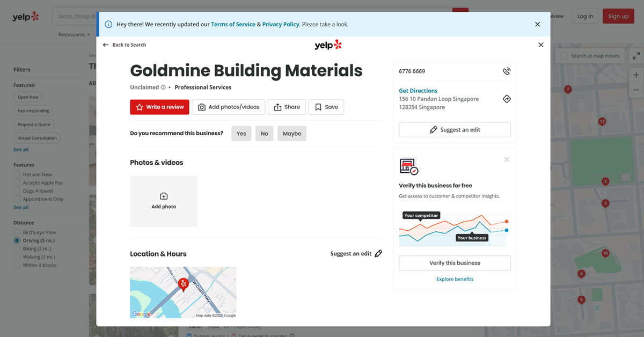
Task: Click map pin number 6
Action: 581,274
